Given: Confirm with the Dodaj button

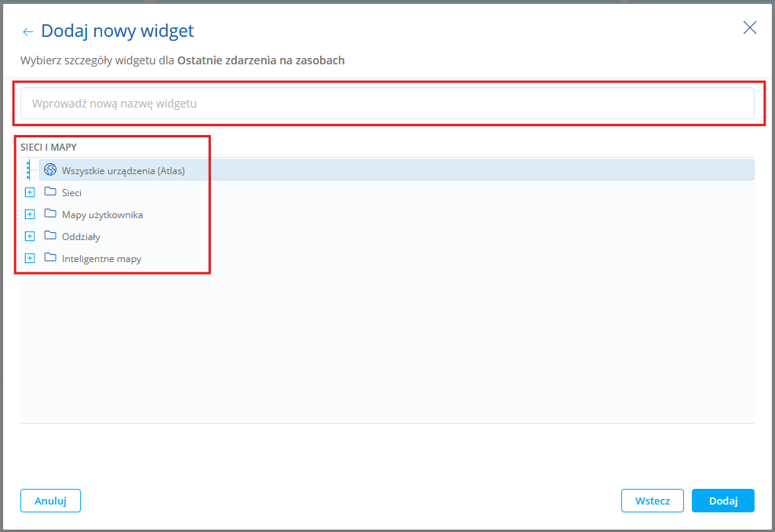Looking at the screenshot, I should point(722,501).
